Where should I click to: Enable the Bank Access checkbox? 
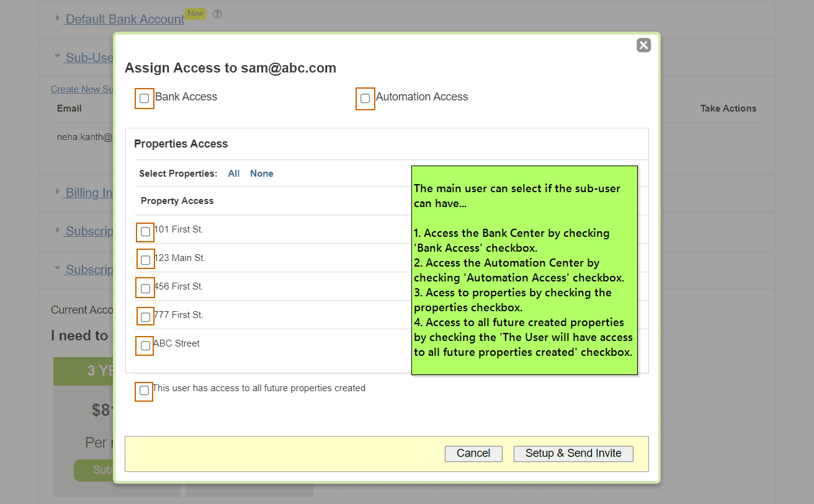[x=145, y=99]
